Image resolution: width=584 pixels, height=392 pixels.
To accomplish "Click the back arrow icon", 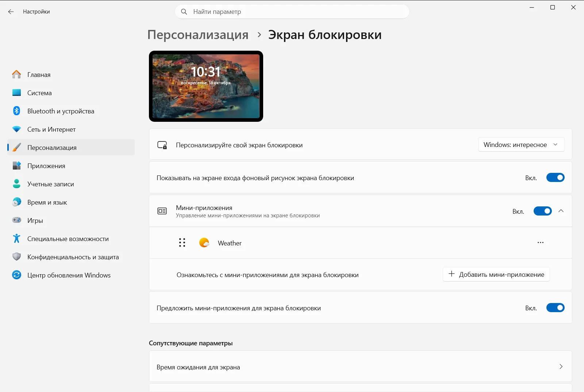I will click(x=11, y=12).
